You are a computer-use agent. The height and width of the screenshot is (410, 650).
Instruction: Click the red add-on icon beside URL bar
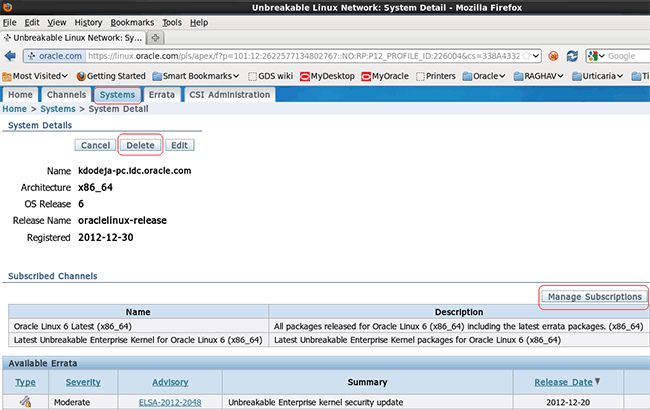(553, 56)
